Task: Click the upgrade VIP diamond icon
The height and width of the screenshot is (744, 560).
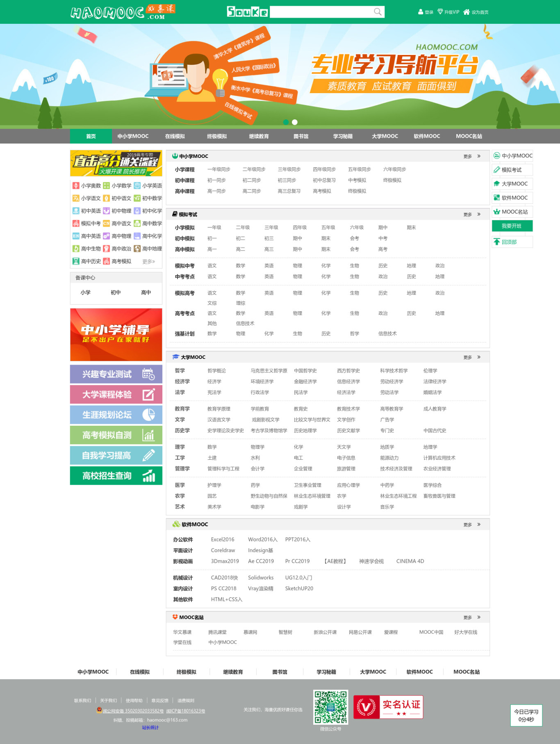Action: (440, 12)
